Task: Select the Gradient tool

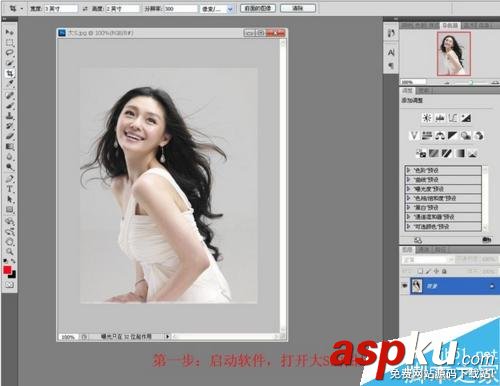Action: click(9, 147)
